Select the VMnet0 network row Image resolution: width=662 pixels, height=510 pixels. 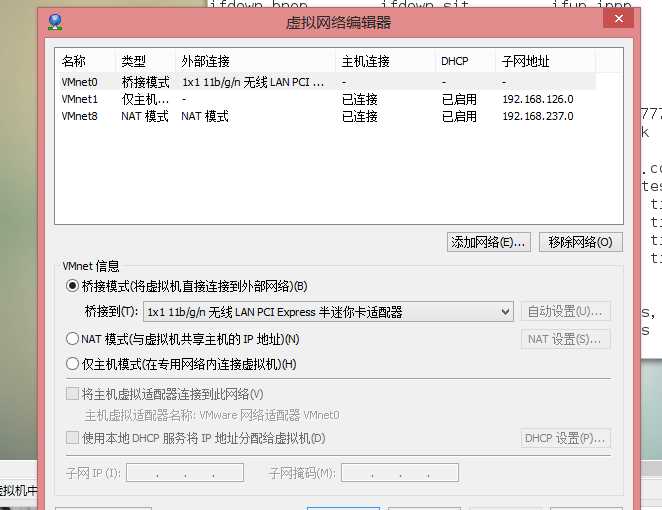click(326, 81)
